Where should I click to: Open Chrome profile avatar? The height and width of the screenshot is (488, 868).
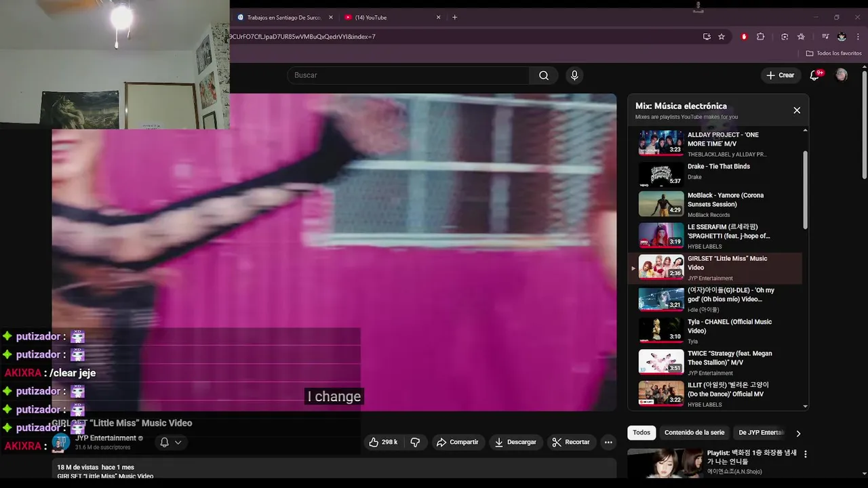coord(842,37)
